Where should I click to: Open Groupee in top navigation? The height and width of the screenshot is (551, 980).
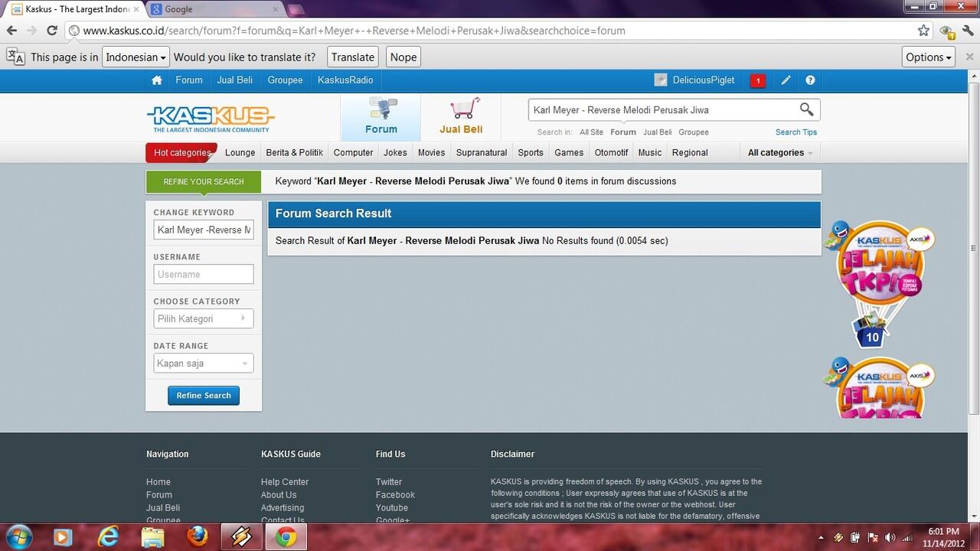pyautogui.click(x=286, y=80)
